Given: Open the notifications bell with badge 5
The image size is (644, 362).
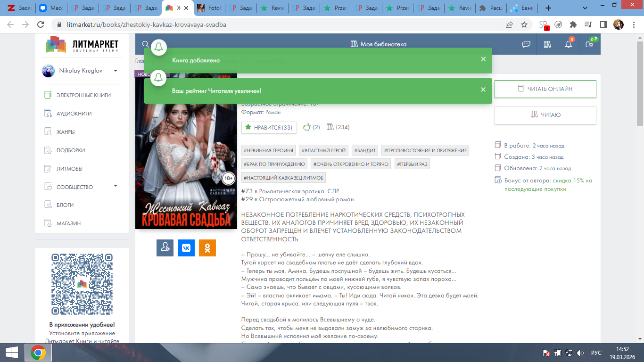Looking at the screenshot, I should tap(569, 44).
